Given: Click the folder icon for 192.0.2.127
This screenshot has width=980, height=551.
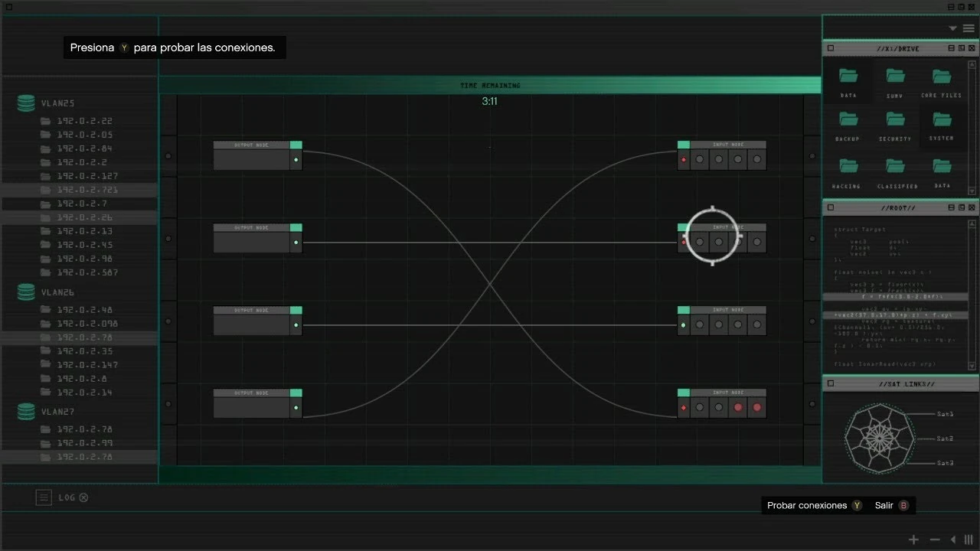Looking at the screenshot, I should pos(46,176).
